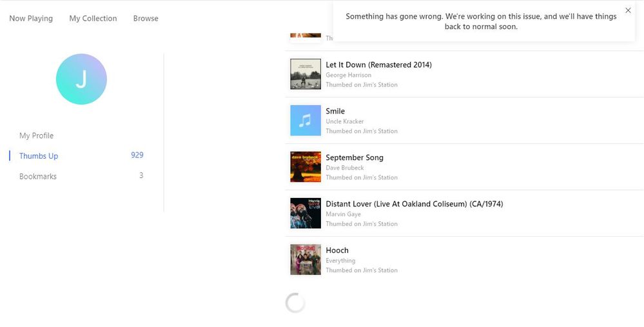Open the Marvin Gaye artist link
The height and width of the screenshot is (327, 644).
click(x=343, y=214)
